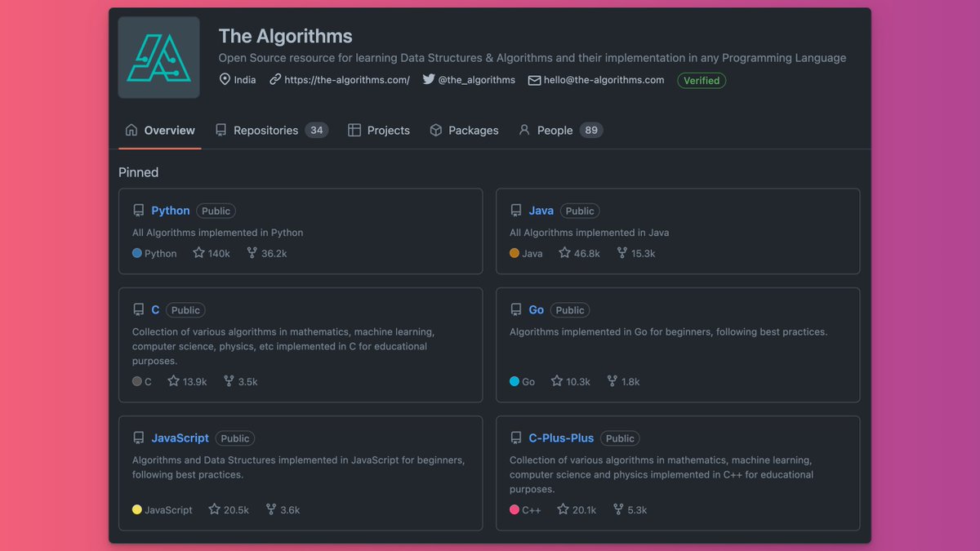Click the repo icon of C card
Screen dimensions: 980x551
139,310
